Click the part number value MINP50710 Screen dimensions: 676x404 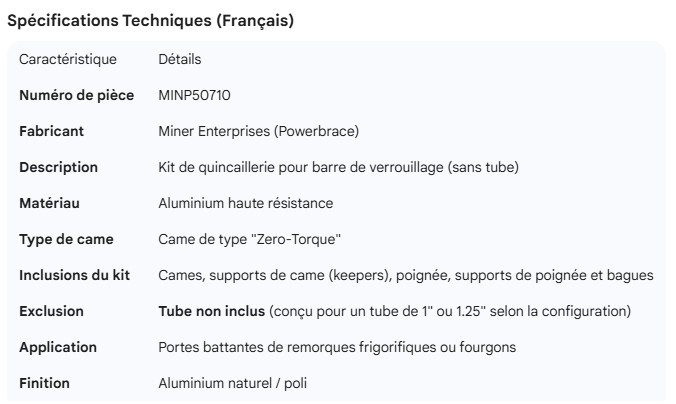coord(196,95)
